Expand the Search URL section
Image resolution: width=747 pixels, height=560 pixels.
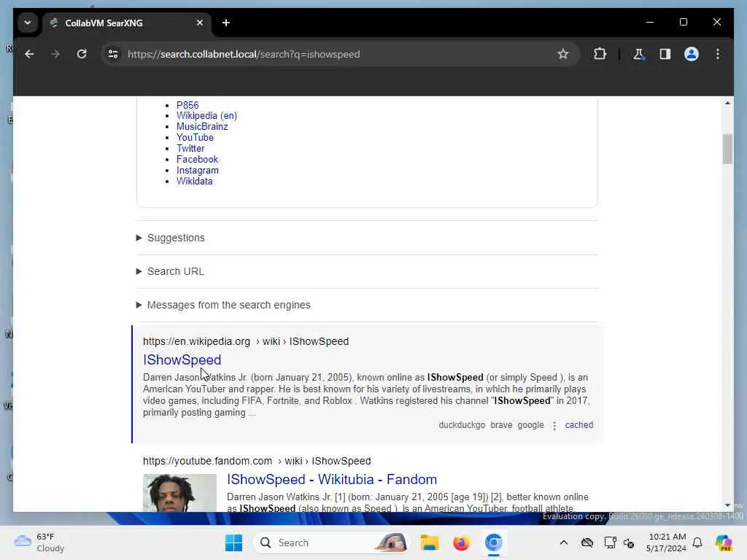170,271
